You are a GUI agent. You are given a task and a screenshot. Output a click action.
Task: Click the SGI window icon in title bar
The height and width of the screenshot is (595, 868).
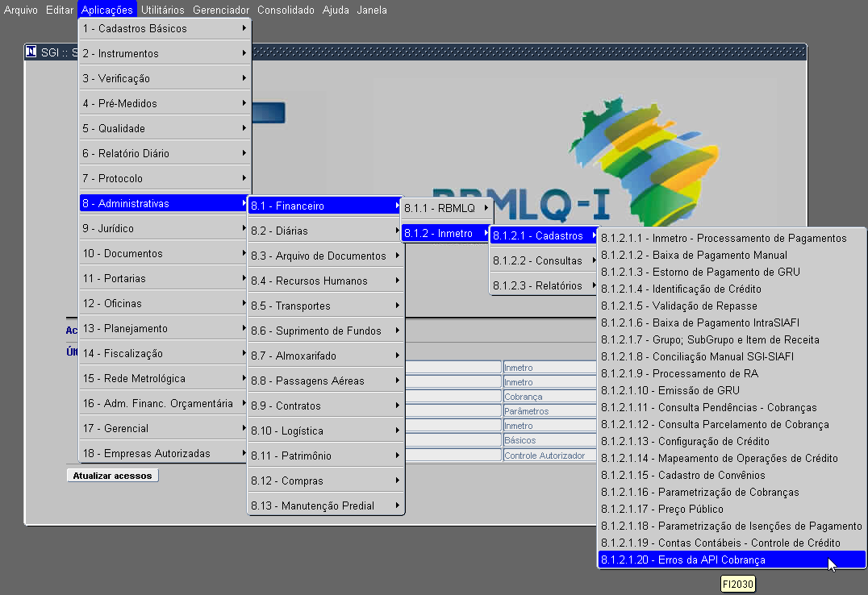click(x=31, y=52)
